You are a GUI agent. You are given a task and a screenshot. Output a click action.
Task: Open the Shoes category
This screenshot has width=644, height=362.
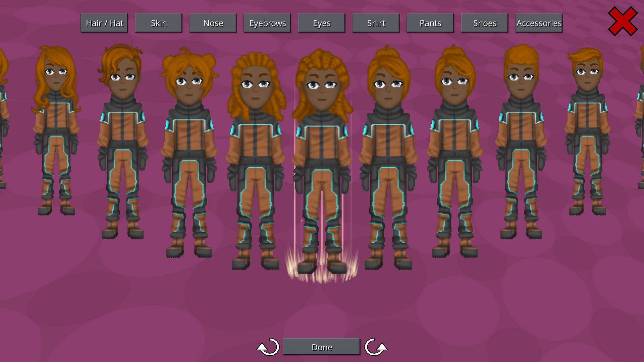click(484, 23)
